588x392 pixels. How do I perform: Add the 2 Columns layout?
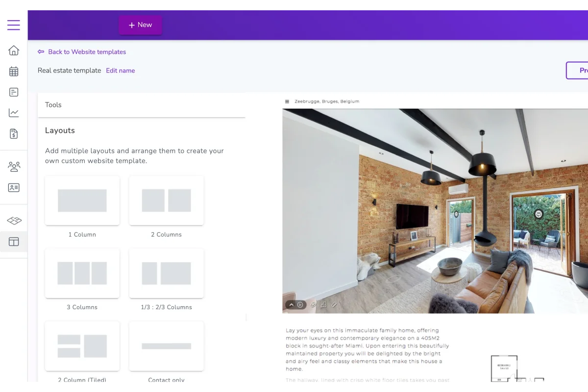click(x=167, y=200)
